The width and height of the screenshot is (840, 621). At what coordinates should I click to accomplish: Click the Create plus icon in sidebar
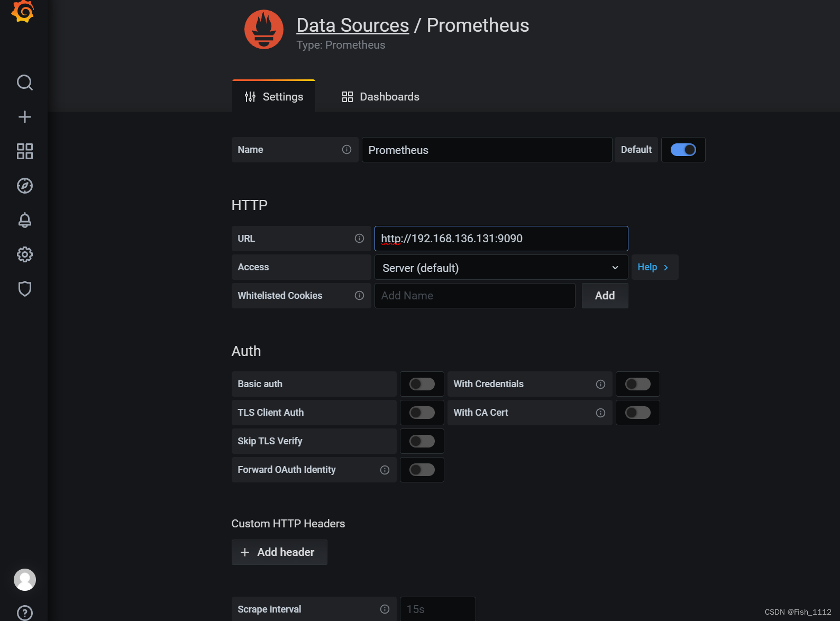[25, 117]
